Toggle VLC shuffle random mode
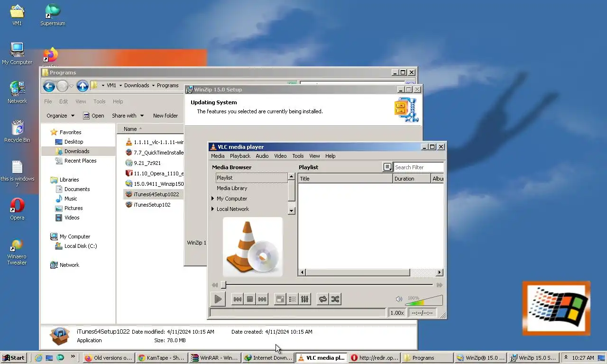607x364 pixels. [335, 299]
